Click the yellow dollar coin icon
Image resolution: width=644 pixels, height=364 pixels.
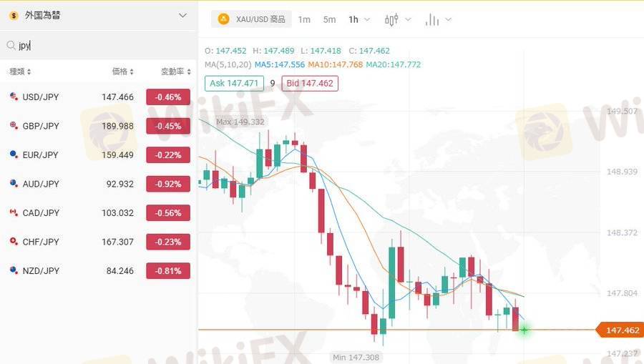pos(14,15)
